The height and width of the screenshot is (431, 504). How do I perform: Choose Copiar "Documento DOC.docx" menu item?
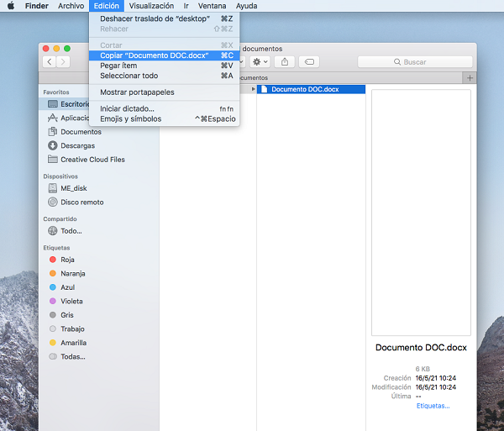point(154,55)
